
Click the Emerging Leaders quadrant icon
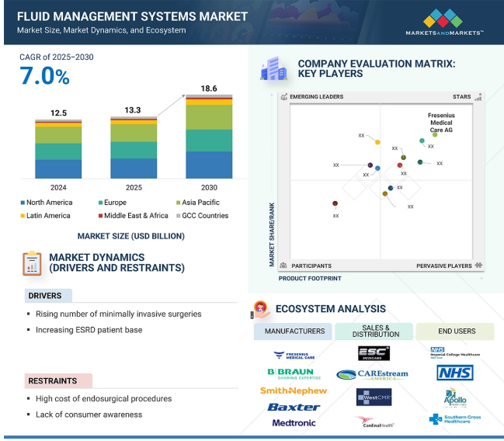point(284,97)
